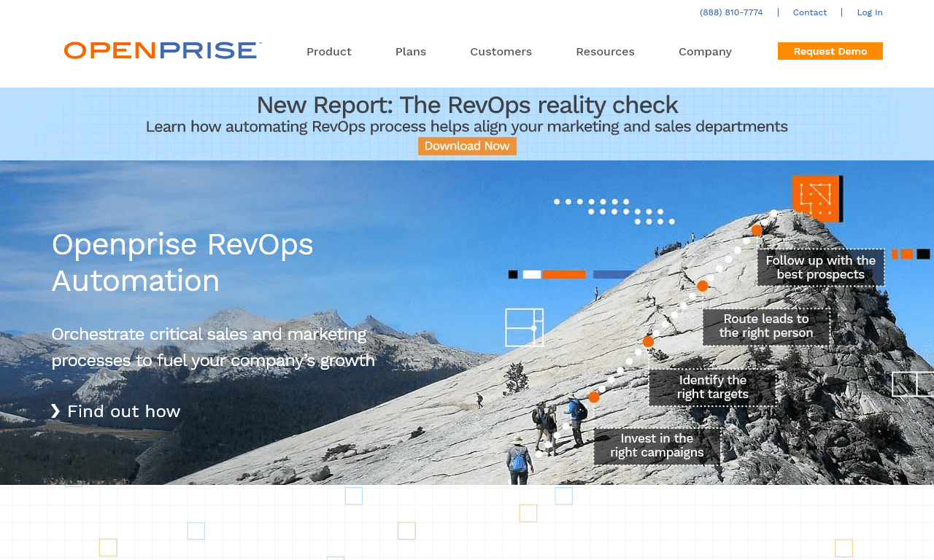Viewport: 934px width, 560px height.
Task: Click the chevron before Find out how
Action: pos(55,411)
